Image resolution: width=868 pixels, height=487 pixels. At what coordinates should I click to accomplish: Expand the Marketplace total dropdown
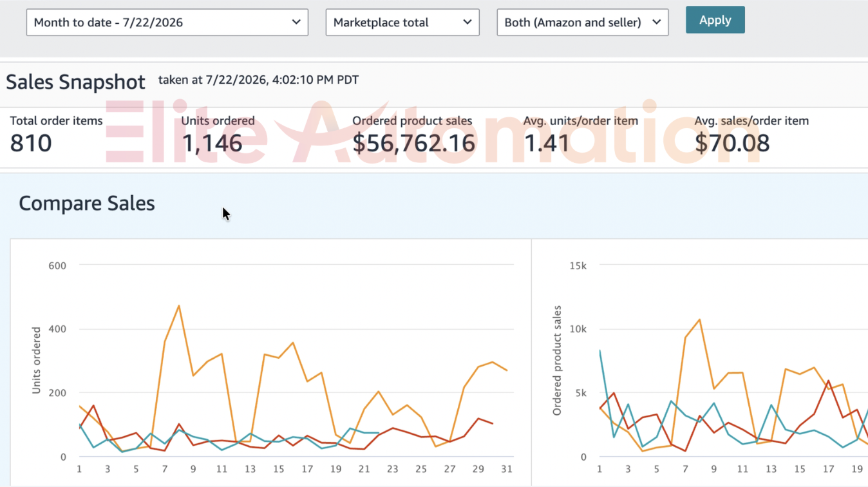[x=402, y=23]
